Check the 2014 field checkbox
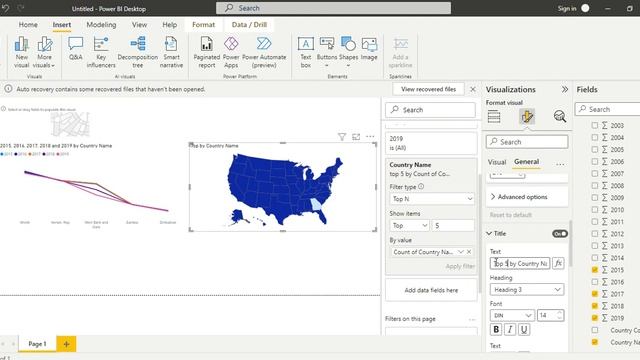640x360 pixels. coord(595,258)
